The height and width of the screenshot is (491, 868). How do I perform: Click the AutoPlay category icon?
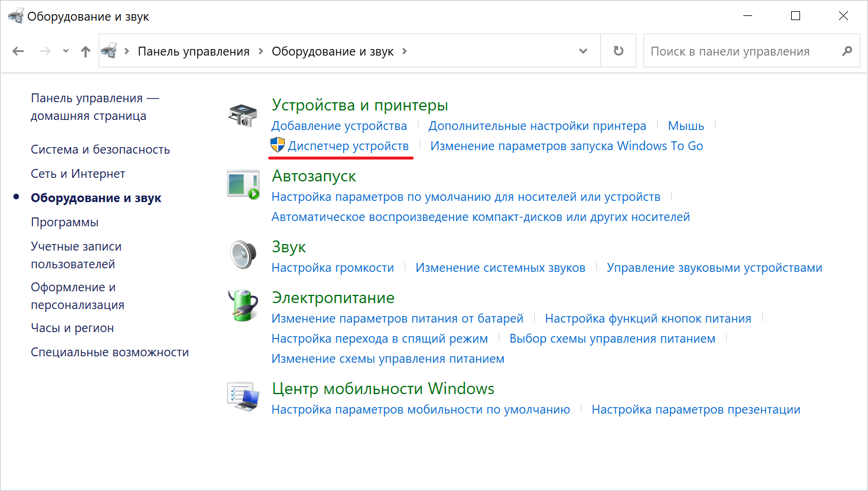tap(243, 185)
